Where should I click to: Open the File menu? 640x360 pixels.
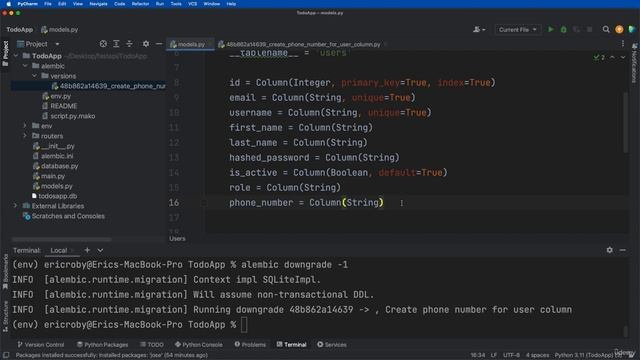[x=48, y=4]
